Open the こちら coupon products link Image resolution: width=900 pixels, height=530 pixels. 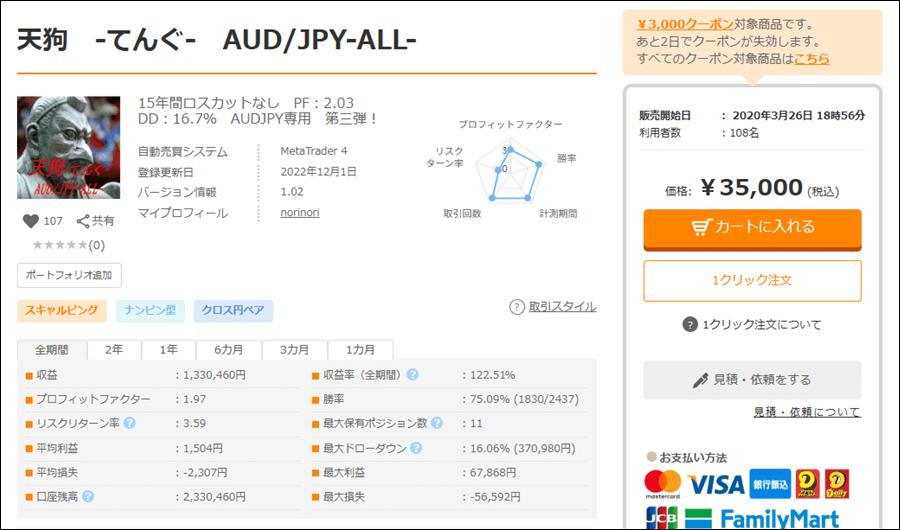(x=812, y=59)
